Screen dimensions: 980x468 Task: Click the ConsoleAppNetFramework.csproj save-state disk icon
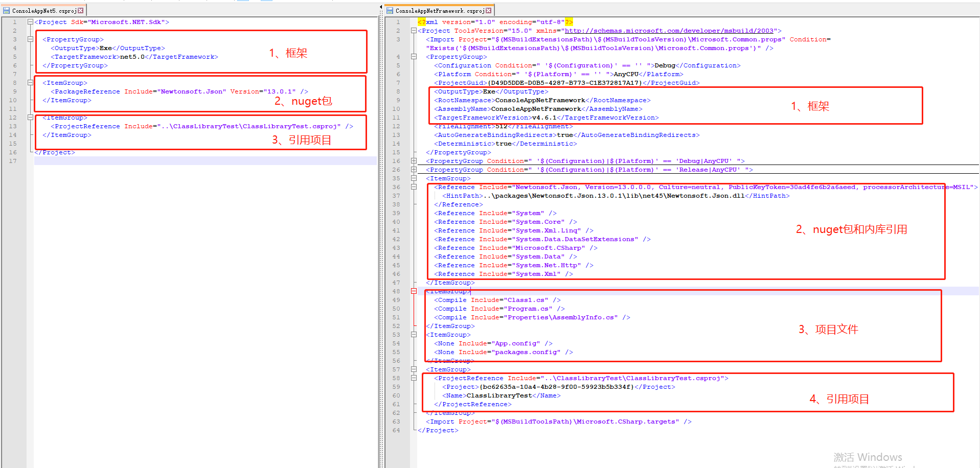click(x=390, y=11)
